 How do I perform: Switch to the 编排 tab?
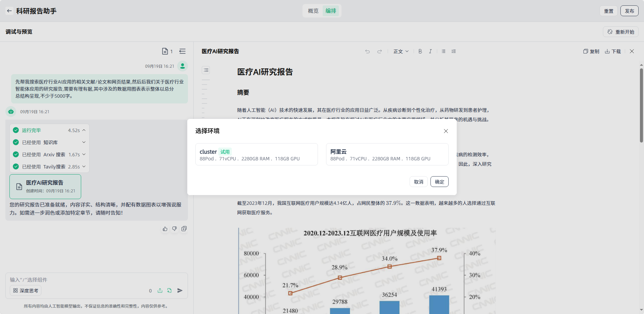pos(331,11)
